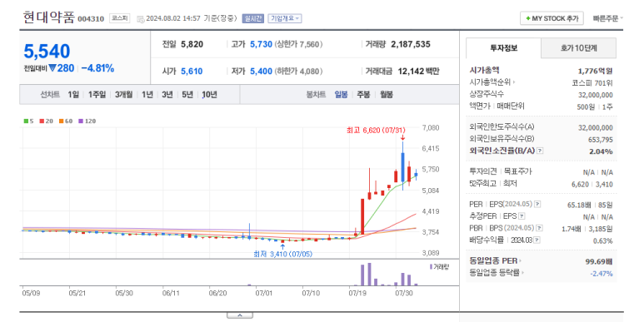Click the -2.47% 동일업종 등락률 value
The width and height of the screenshot is (644, 322).
tap(602, 274)
